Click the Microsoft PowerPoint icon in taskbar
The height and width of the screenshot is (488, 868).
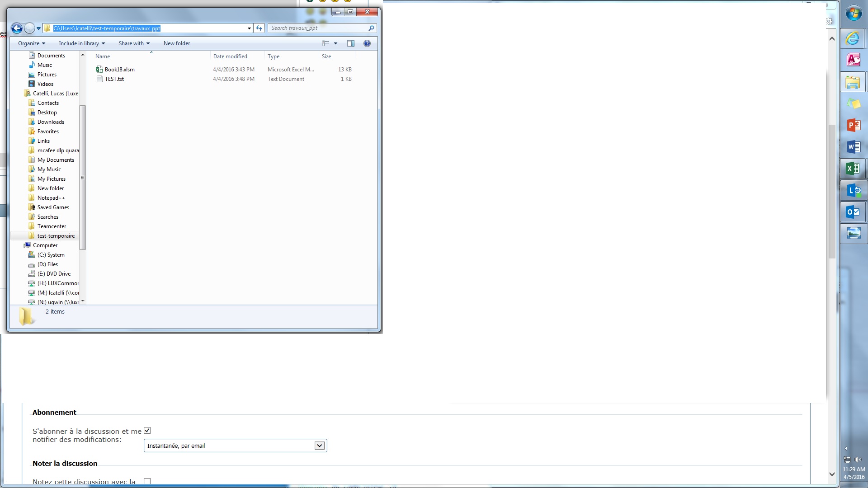pos(854,125)
